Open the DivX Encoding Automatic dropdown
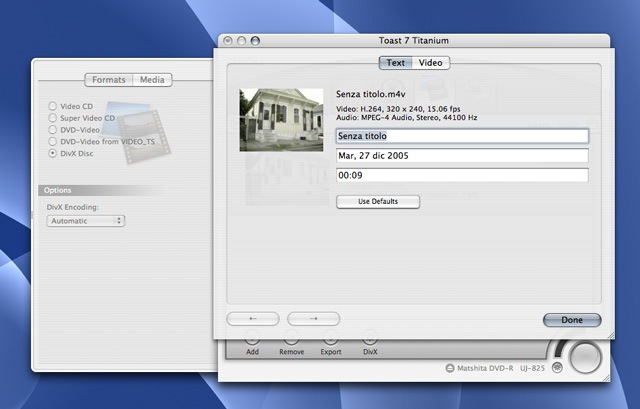 [86, 221]
